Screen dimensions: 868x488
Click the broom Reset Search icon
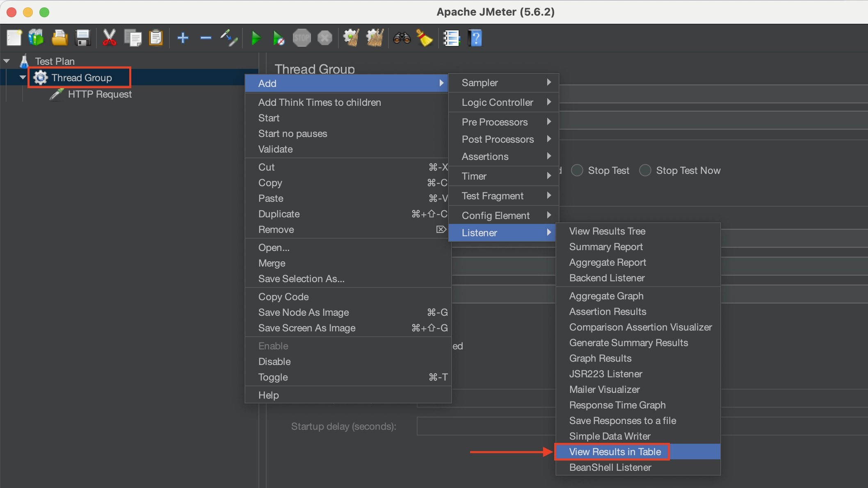425,39
